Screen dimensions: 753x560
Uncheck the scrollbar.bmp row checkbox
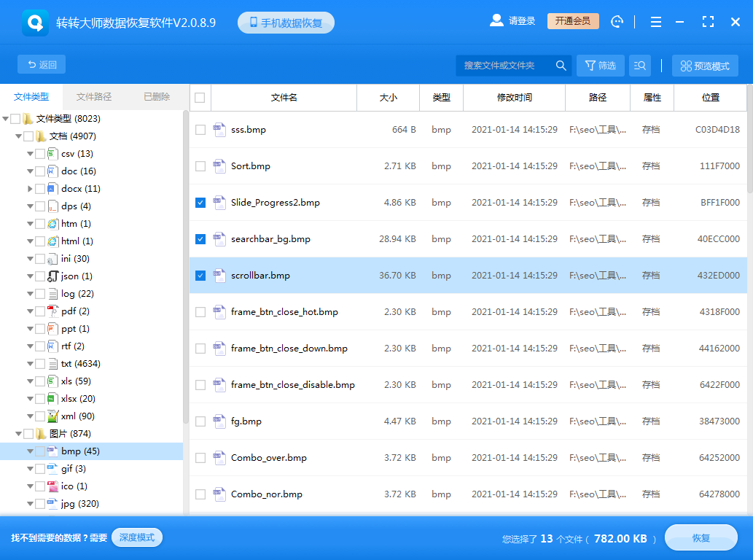pos(200,275)
